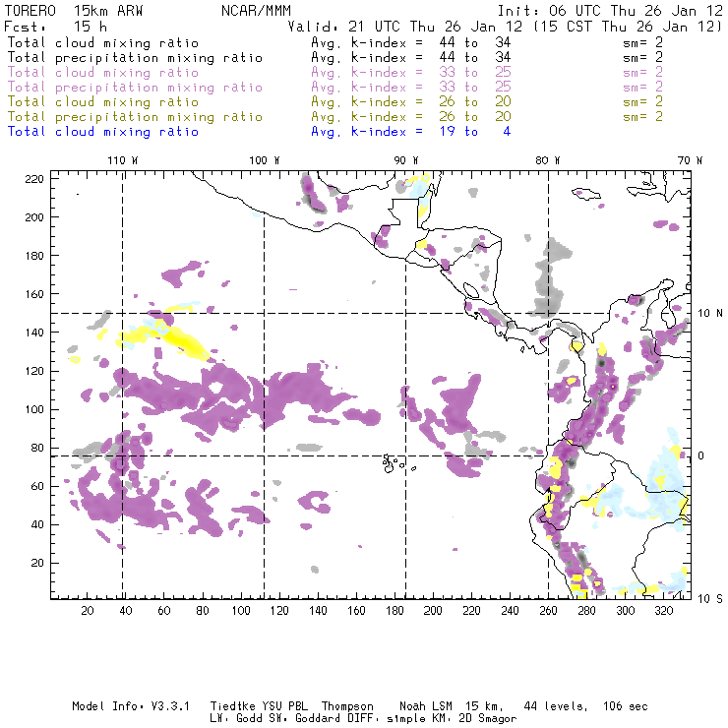Click olive 'Total cloud mixing ratio' legend row
Screen dimensions: 728x728
point(334,101)
